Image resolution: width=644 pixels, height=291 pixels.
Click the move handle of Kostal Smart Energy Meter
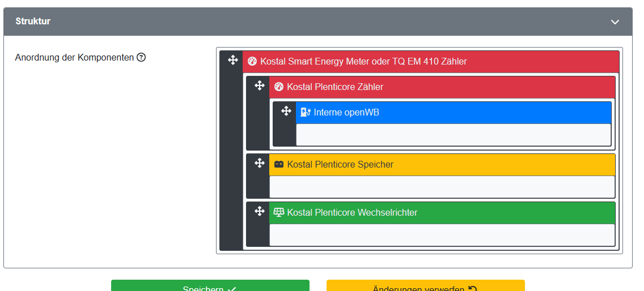[233, 61]
